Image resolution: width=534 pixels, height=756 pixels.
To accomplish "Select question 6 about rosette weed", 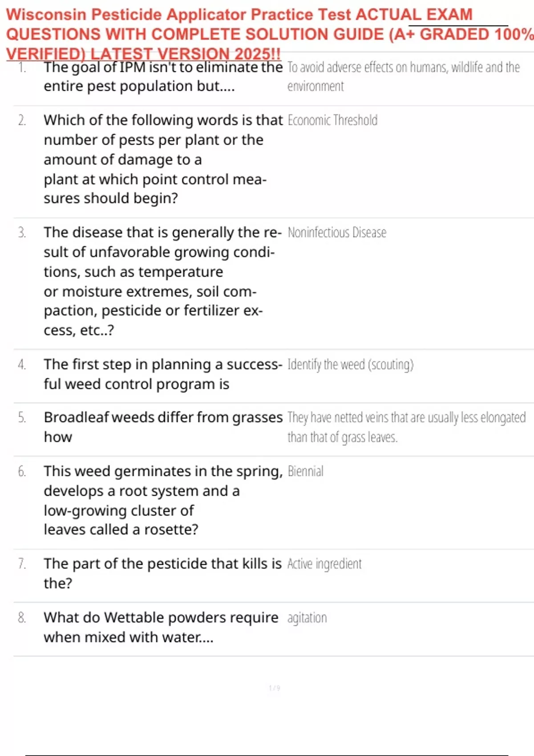I will [163, 500].
